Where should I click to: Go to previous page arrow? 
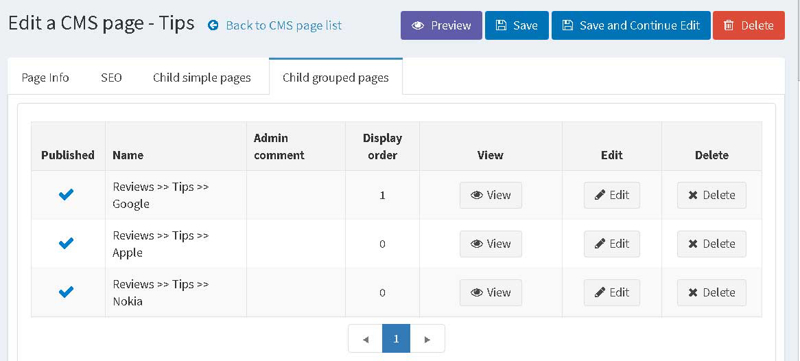pos(365,339)
